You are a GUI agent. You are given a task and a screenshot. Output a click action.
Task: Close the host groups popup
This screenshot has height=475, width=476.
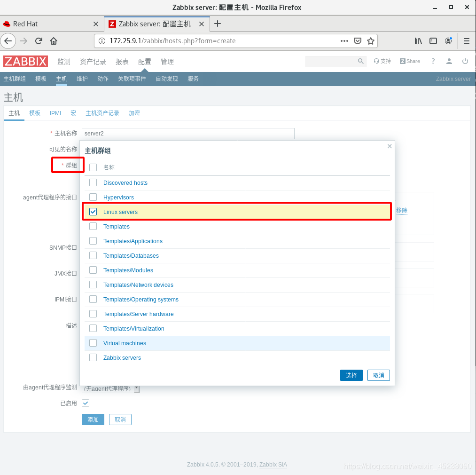pos(390,146)
